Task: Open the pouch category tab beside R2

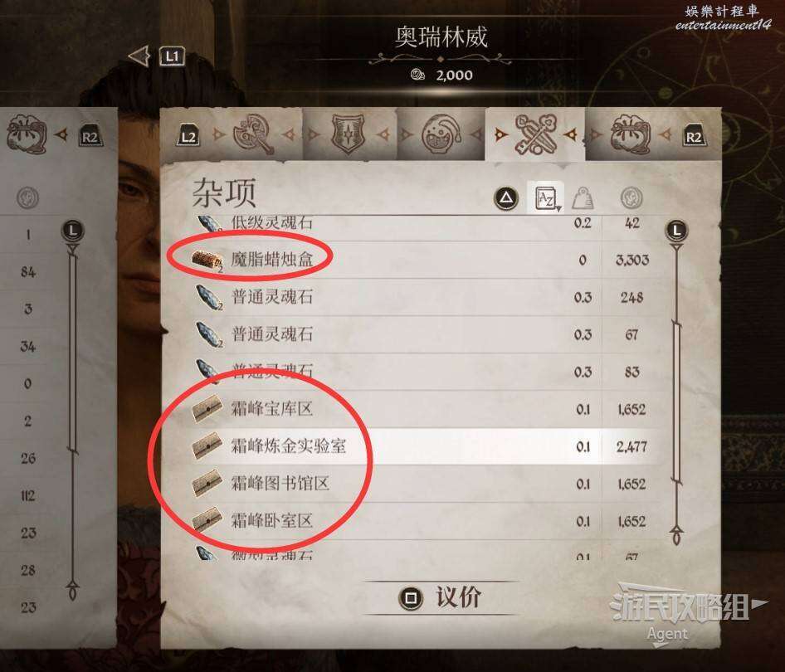Action: click(631, 134)
